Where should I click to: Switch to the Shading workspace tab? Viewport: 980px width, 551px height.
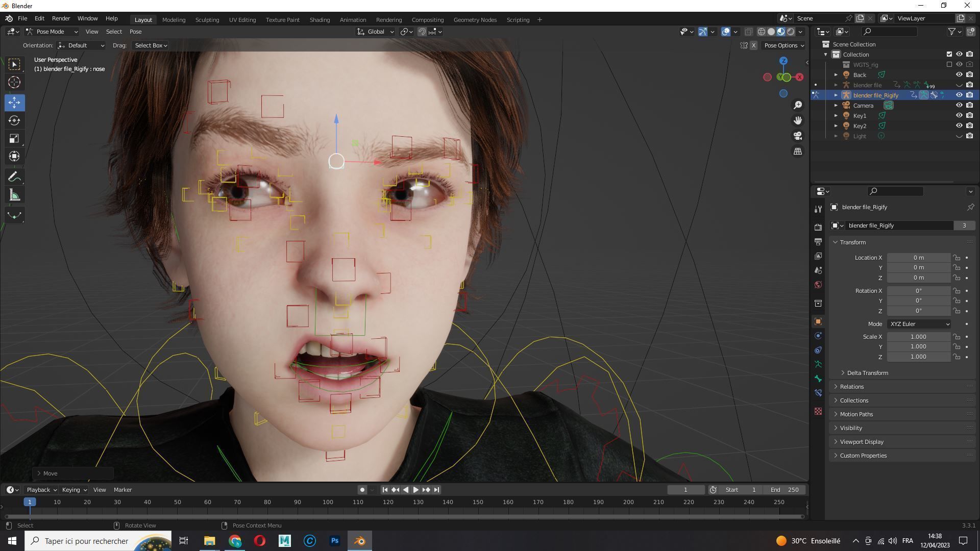(x=320, y=19)
